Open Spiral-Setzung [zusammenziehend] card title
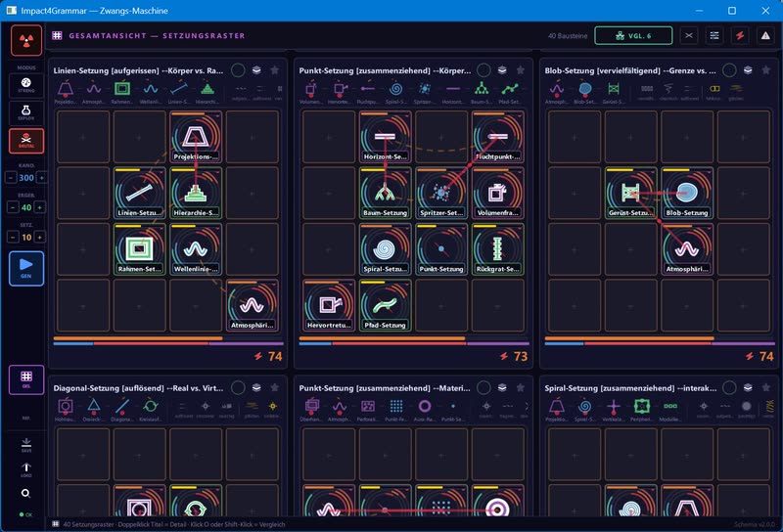 [x=630, y=388]
